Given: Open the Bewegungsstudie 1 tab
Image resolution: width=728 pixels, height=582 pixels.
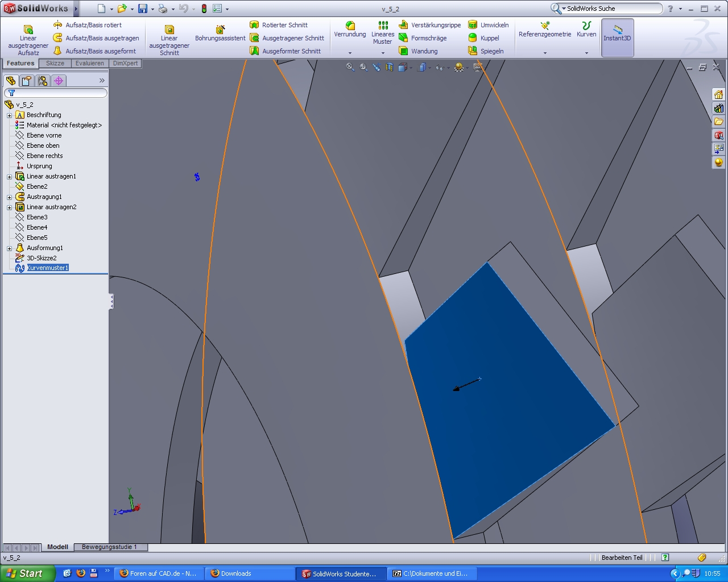Looking at the screenshot, I should [109, 547].
